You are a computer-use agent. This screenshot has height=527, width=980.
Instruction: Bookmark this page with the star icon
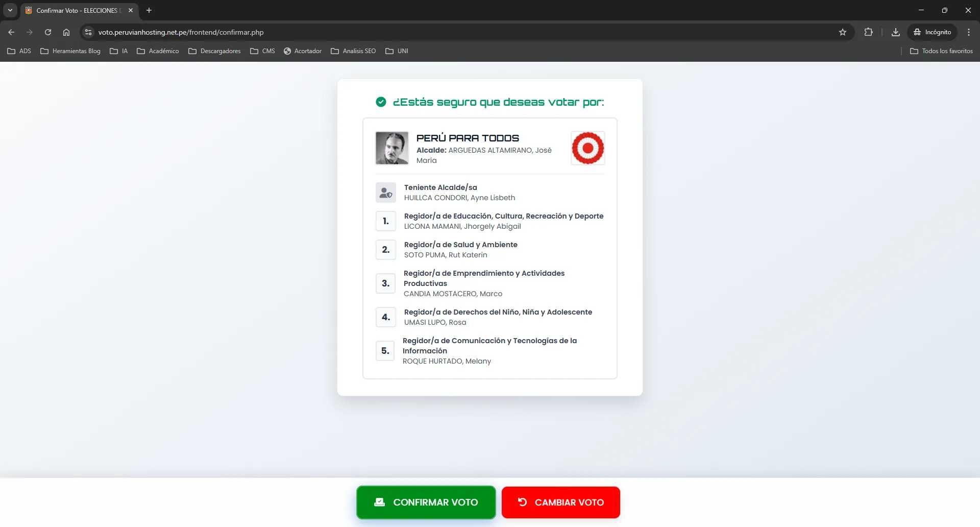[x=843, y=32]
